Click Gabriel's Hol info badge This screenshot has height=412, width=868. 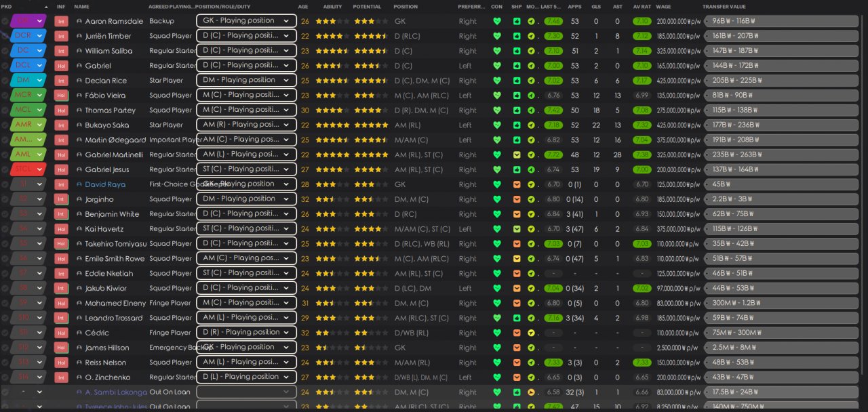pos(61,66)
